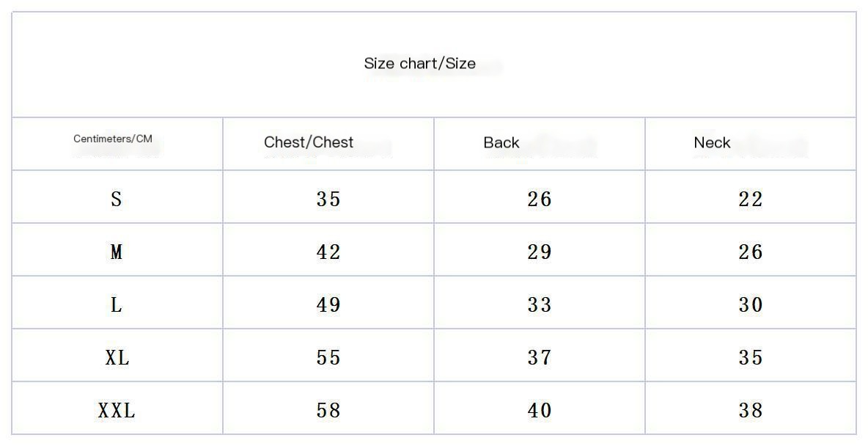Click chest value 49 for size L
This screenshot has width=868, height=446.
328,305
